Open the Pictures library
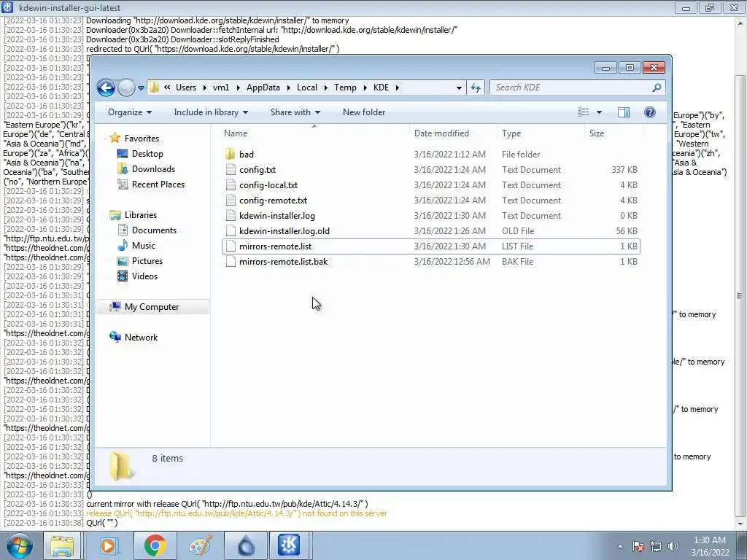Screen dimensions: 747x560 (147, 261)
